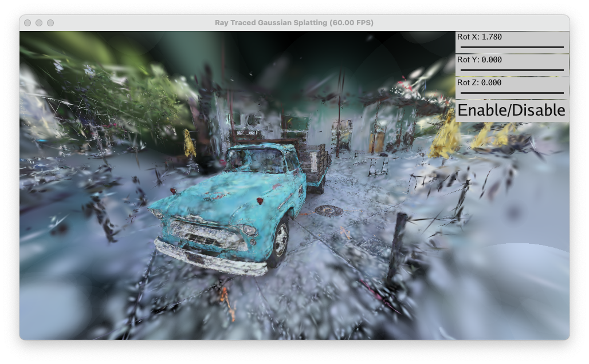The width and height of the screenshot is (589, 364).
Task: Click the truck's windshield
Action: pos(255,161)
